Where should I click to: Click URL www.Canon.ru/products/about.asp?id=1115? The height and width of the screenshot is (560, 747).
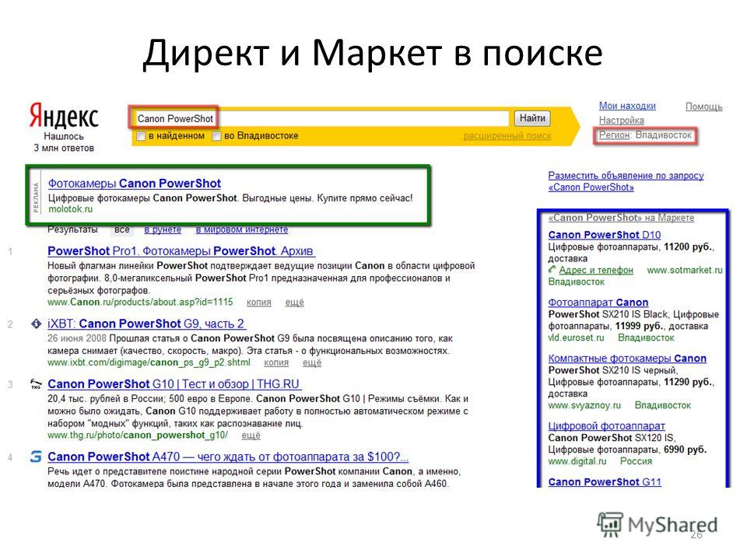pos(140,303)
